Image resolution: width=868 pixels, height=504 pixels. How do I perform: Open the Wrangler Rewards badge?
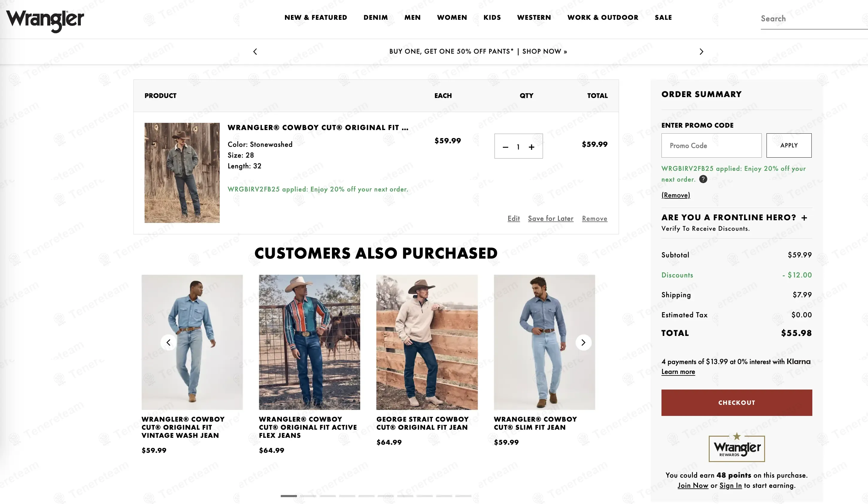[x=736, y=448]
